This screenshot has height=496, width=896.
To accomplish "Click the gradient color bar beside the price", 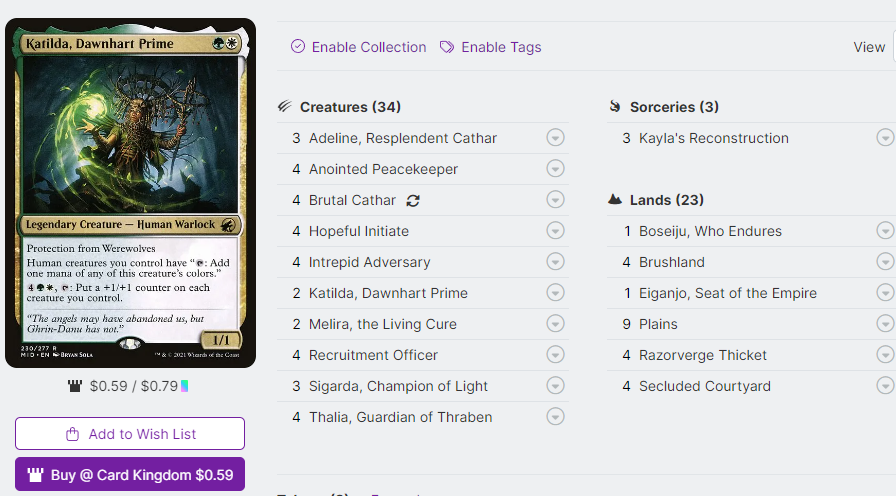I will [x=185, y=386].
